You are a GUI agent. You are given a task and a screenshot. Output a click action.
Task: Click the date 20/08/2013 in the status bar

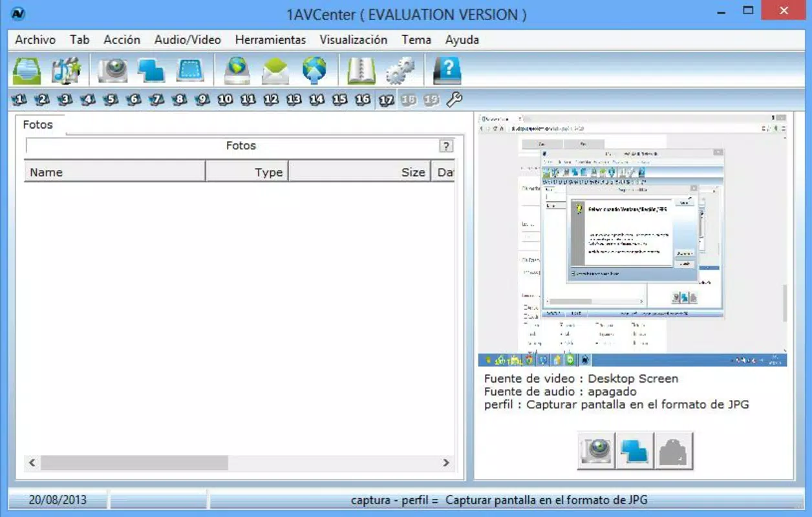click(x=58, y=500)
